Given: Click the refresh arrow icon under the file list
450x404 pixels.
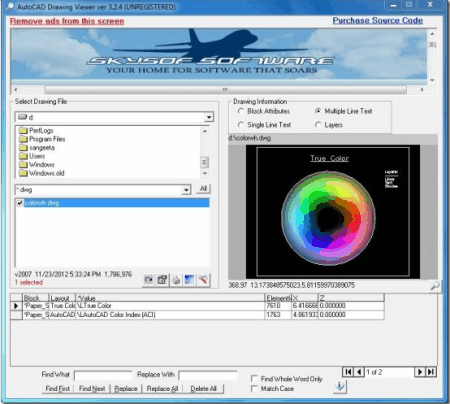Looking at the screenshot, I should (x=148, y=280).
